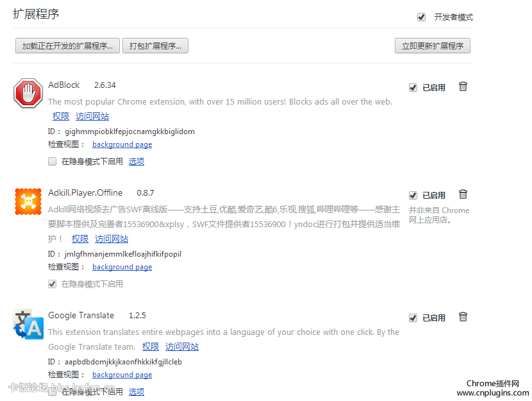Click the Adkill.Player.Offline orange skull icon
The width and height of the screenshot is (532, 401).
tap(28, 201)
